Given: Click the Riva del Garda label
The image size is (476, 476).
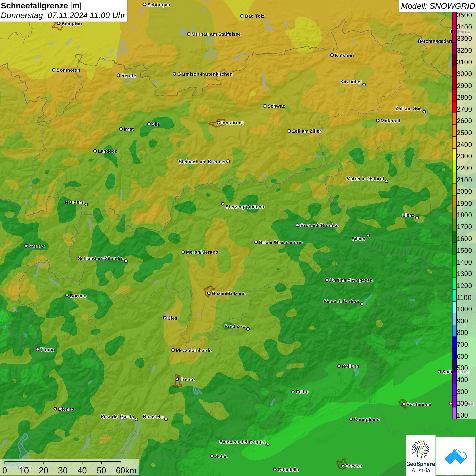Looking at the screenshot, I should [x=117, y=417].
